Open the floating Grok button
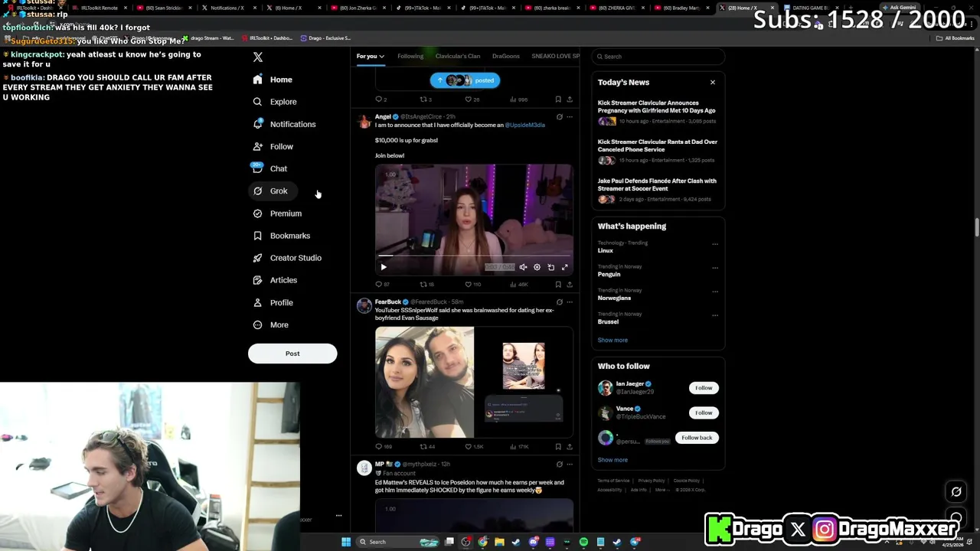Screen dimensions: 980x551 [x=956, y=492]
